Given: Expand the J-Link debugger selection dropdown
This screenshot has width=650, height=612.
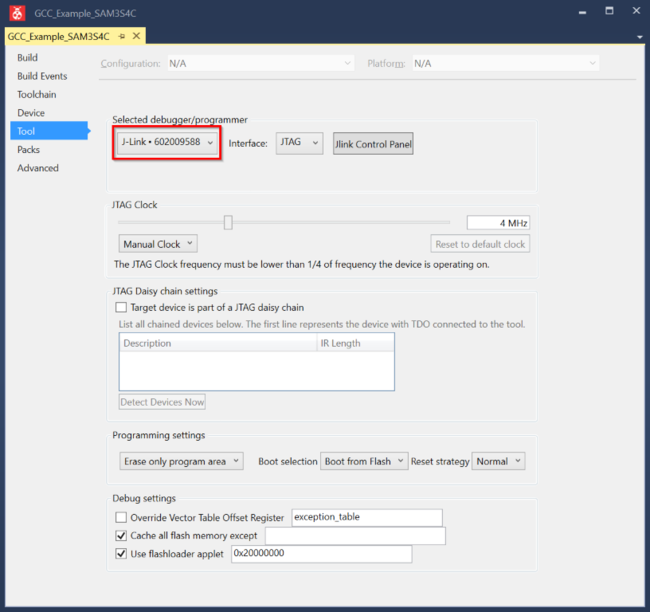Looking at the screenshot, I should 166,143.
